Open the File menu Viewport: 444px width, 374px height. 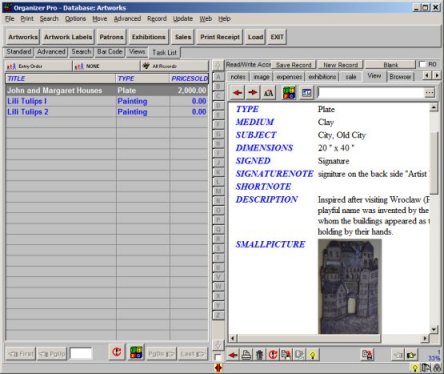10,19
